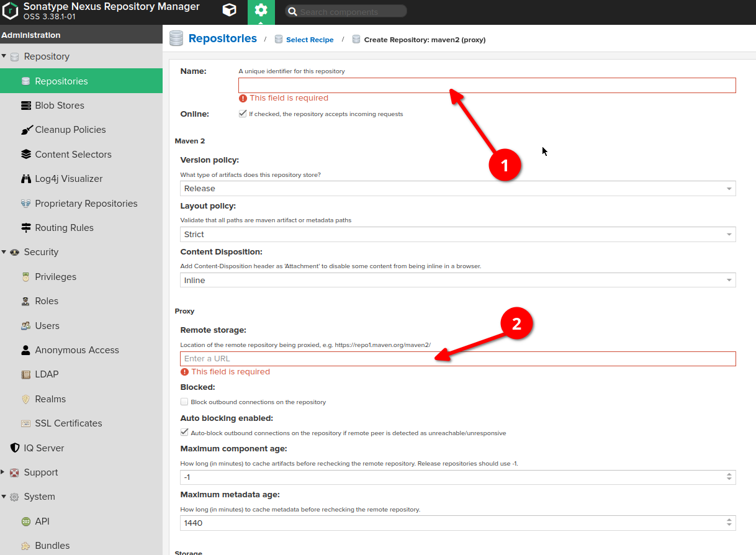Adjust the Maximum component age spinner
The image size is (756, 555).
tap(729, 477)
